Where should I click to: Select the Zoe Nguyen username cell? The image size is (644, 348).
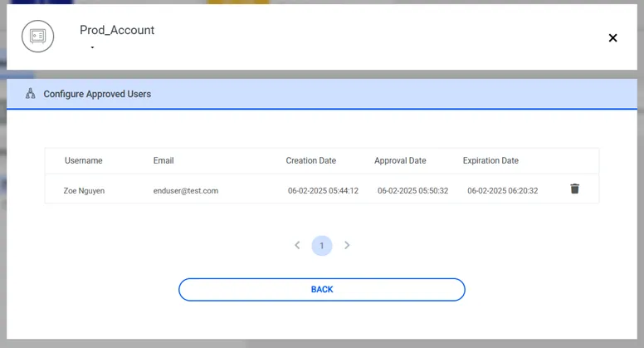84,191
